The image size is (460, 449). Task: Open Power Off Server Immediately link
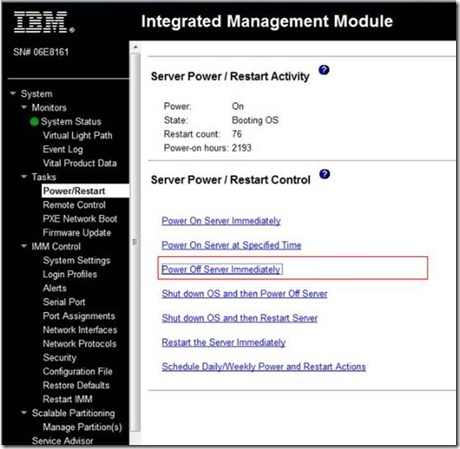[x=221, y=269]
